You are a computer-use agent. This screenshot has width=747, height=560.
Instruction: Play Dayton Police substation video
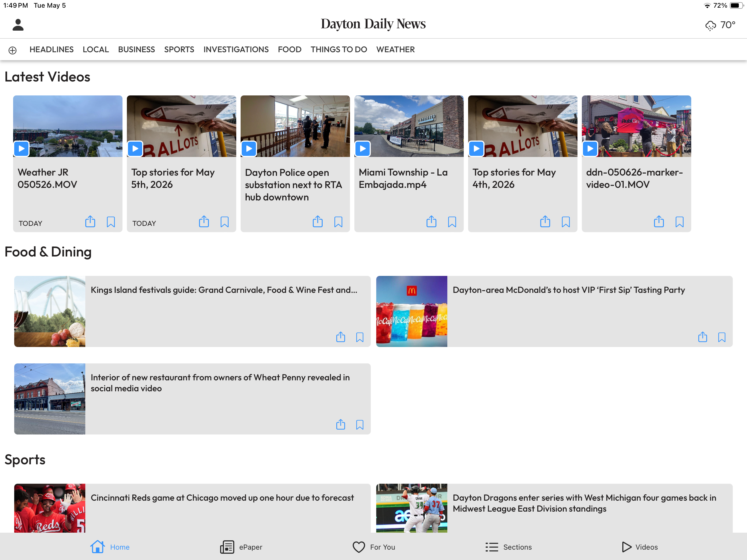point(249,148)
